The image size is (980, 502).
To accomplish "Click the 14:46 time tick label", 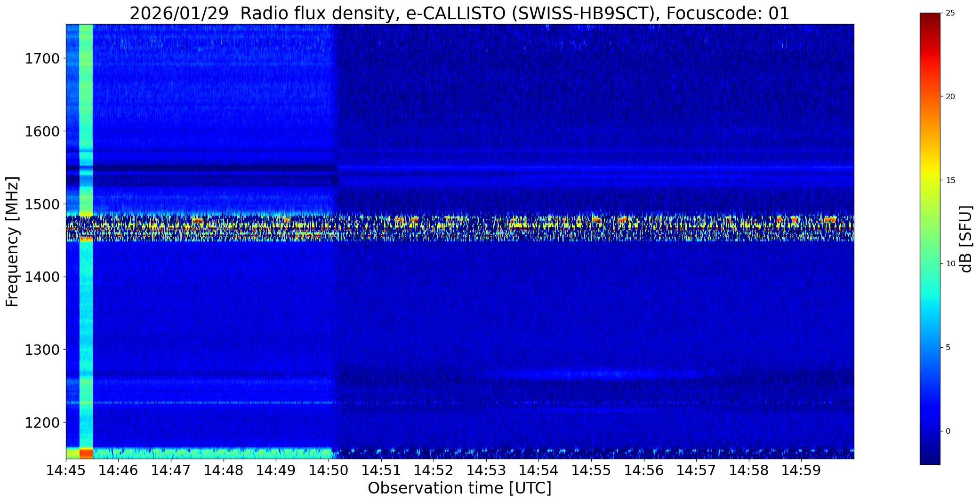I will [119, 470].
